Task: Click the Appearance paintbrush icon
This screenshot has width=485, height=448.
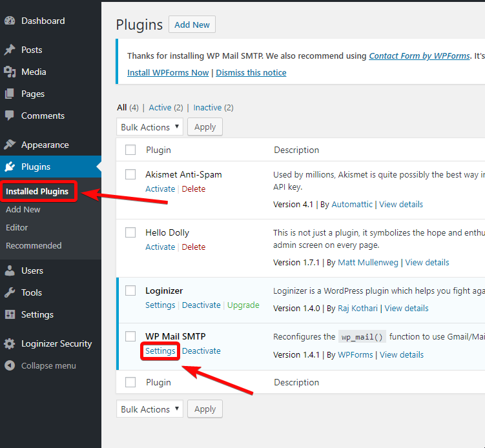Action: point(10,145)
